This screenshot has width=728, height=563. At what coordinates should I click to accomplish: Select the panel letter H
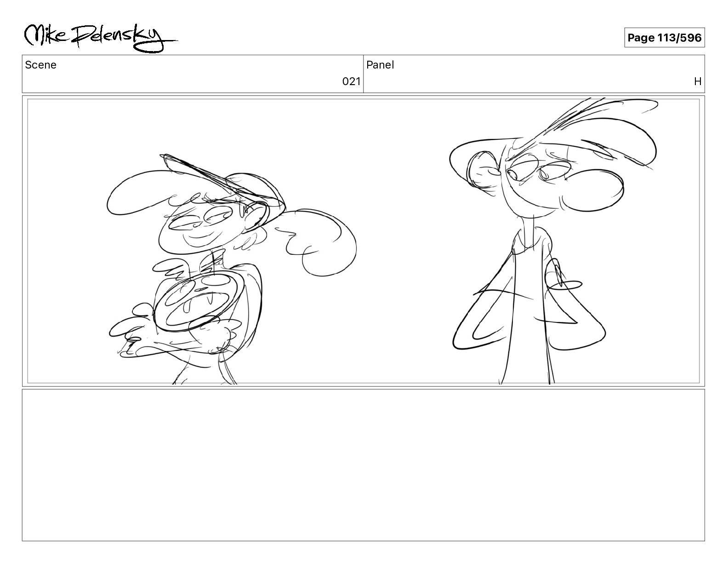(x=698, y=81)
